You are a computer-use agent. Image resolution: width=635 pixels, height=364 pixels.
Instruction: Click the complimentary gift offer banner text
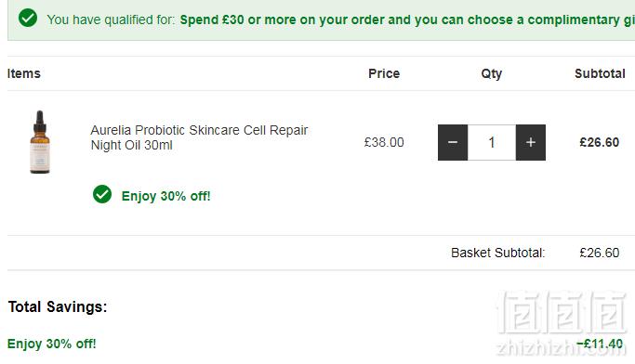click(407, 19)
